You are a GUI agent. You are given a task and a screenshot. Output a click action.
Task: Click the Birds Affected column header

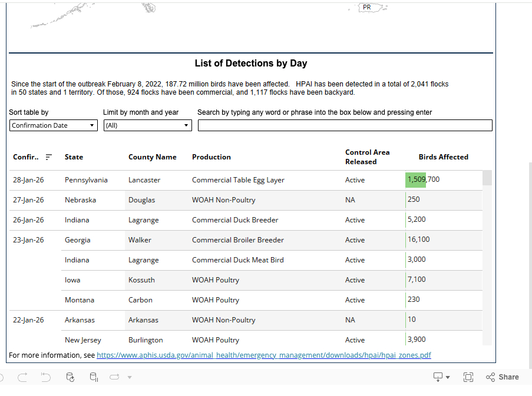pos(443,157)
